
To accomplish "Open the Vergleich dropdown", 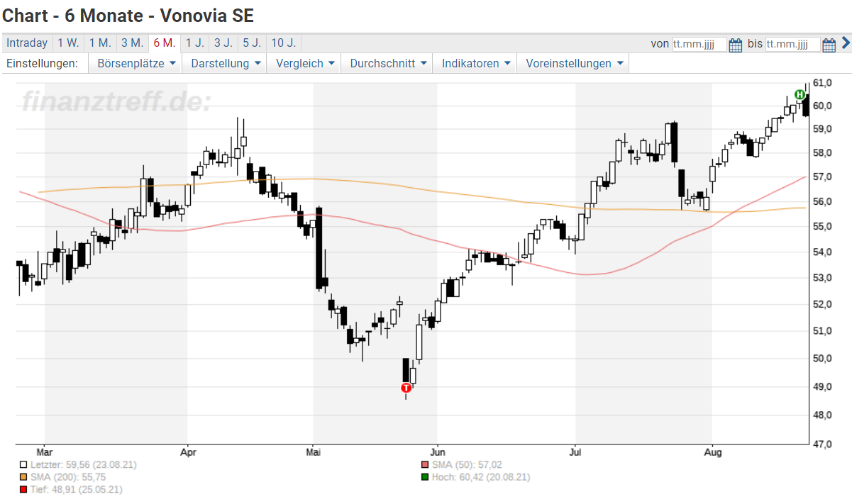I will coord(304,63).
